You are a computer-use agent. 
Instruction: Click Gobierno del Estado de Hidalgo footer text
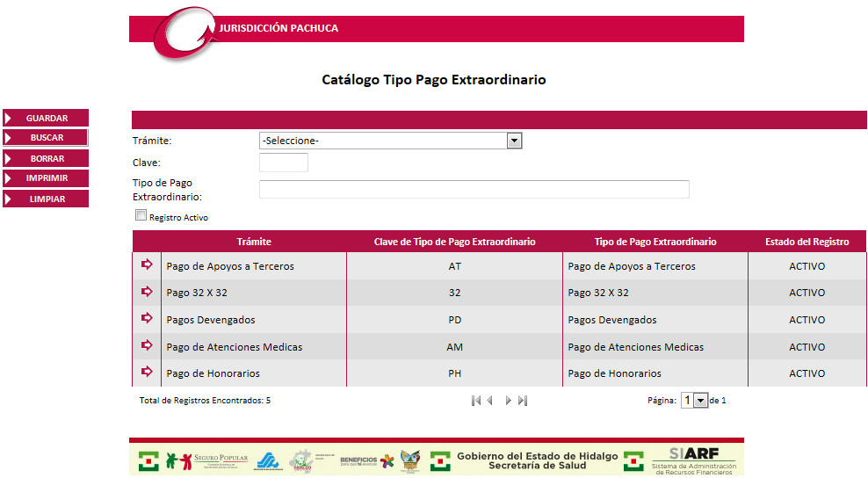pyautogui.click(x=538, y=456)
